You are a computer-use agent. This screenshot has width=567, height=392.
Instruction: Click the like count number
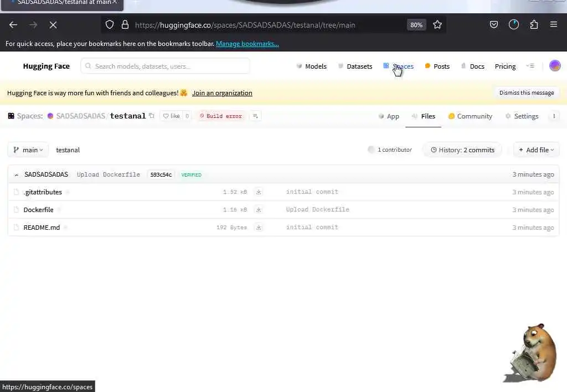point(187,116)
